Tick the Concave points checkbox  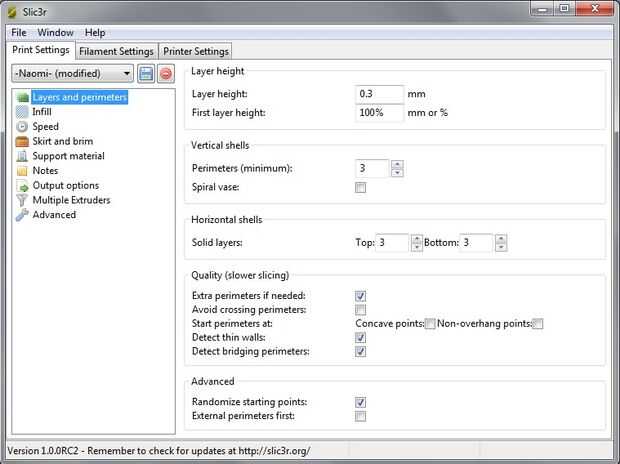430,324
